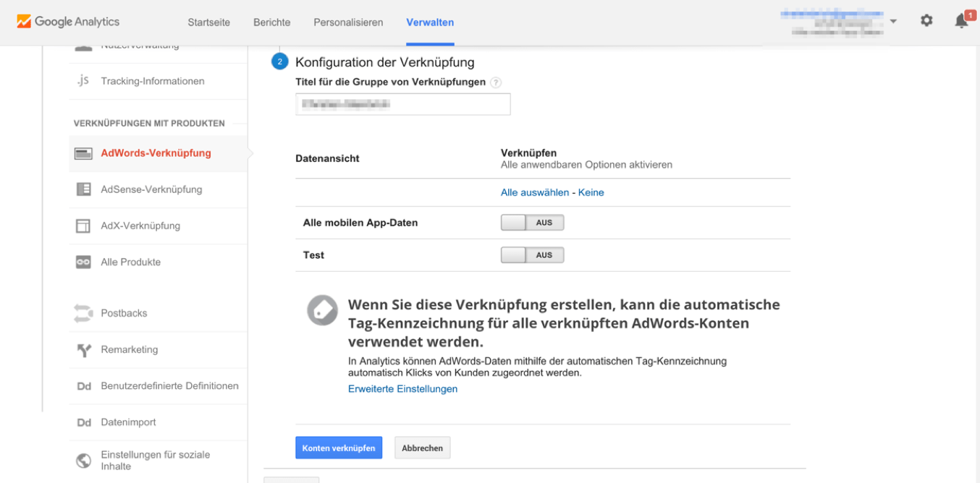Open the account dropdown arrow
This screenshot has height=483, width=980.
coord(893,21)
